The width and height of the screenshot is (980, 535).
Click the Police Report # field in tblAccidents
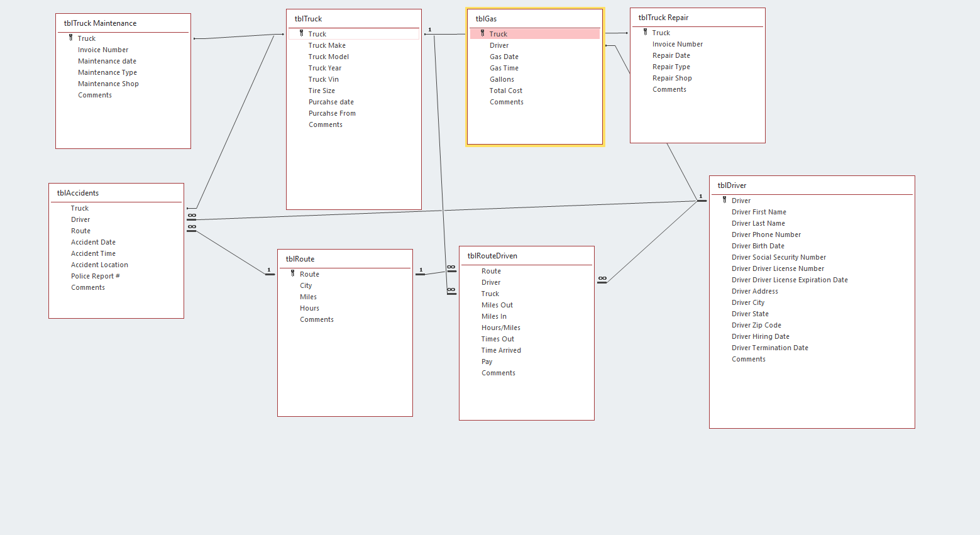click(x=95, y=276)
